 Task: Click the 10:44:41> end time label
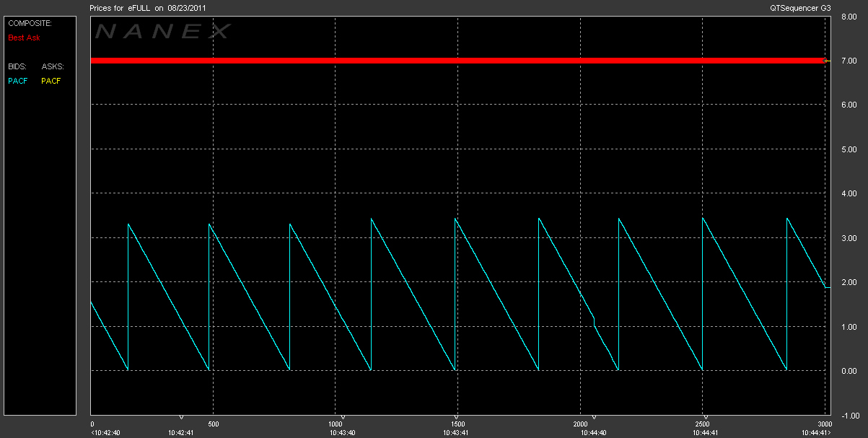click(817, 433)
